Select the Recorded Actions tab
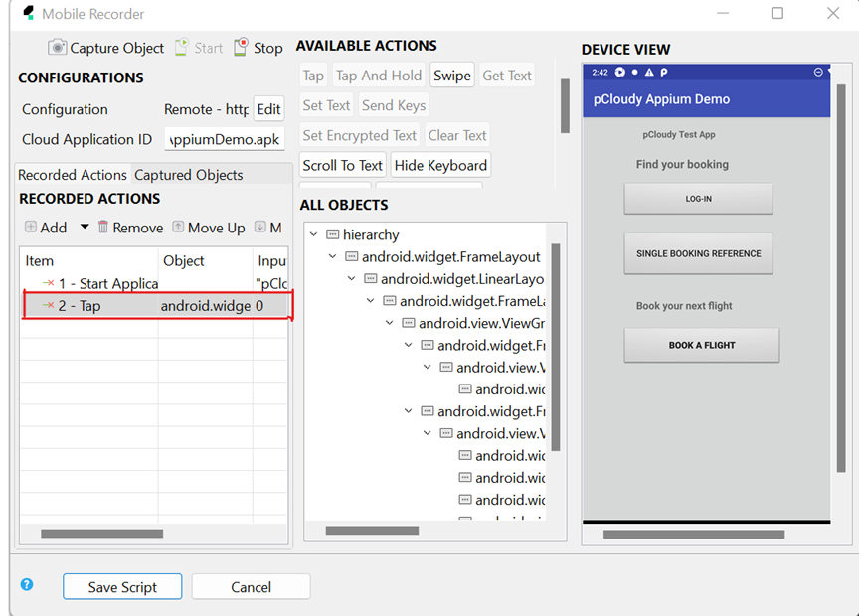 [73, 175]
